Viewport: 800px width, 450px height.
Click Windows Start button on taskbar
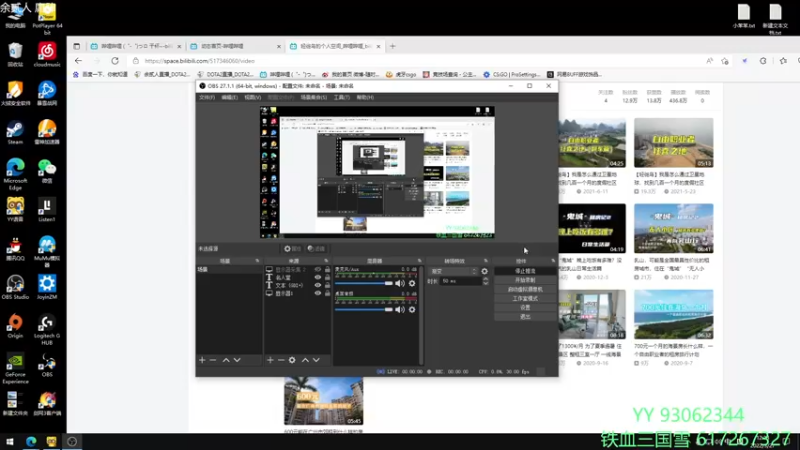pyautogui.click(x=10, y=442)
